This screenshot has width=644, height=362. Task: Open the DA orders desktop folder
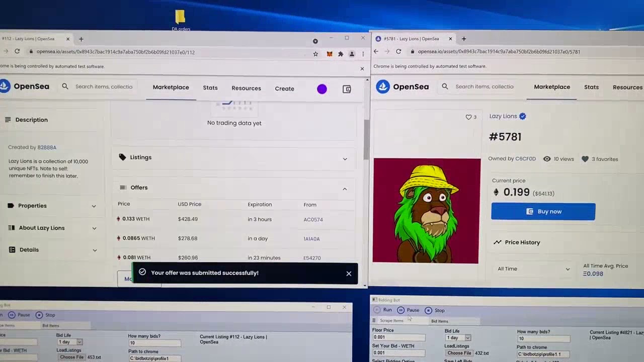click(x=181, y=21)
